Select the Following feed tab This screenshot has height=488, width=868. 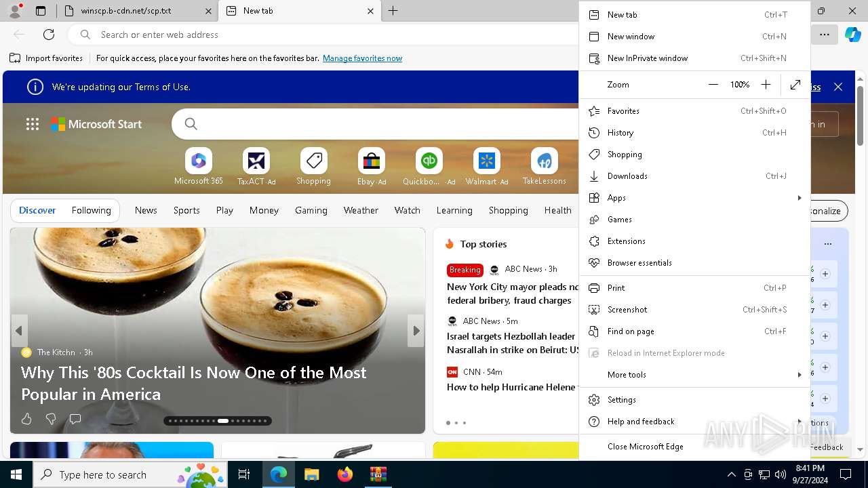pyautogui.click(x=91, y=211)
